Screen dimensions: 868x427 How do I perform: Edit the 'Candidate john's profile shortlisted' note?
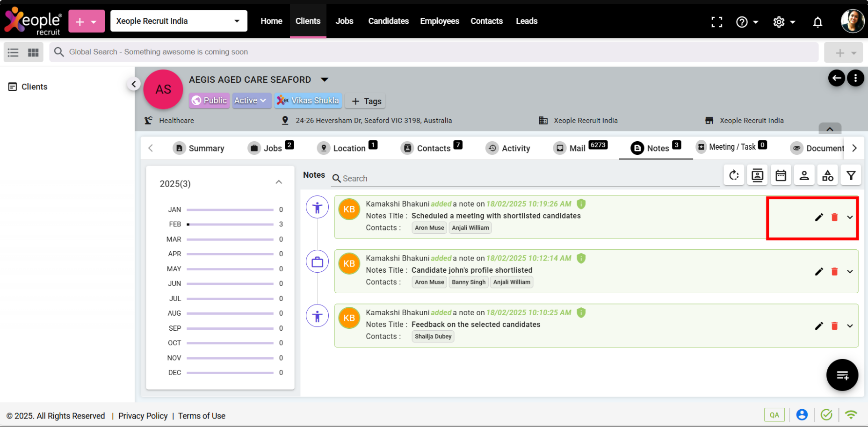click(819, 271)
